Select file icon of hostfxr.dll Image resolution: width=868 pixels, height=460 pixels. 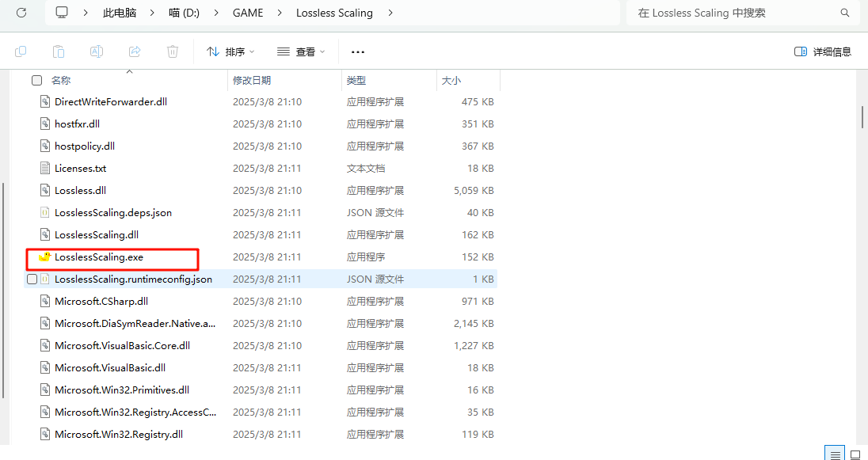(x=45, y=124)
